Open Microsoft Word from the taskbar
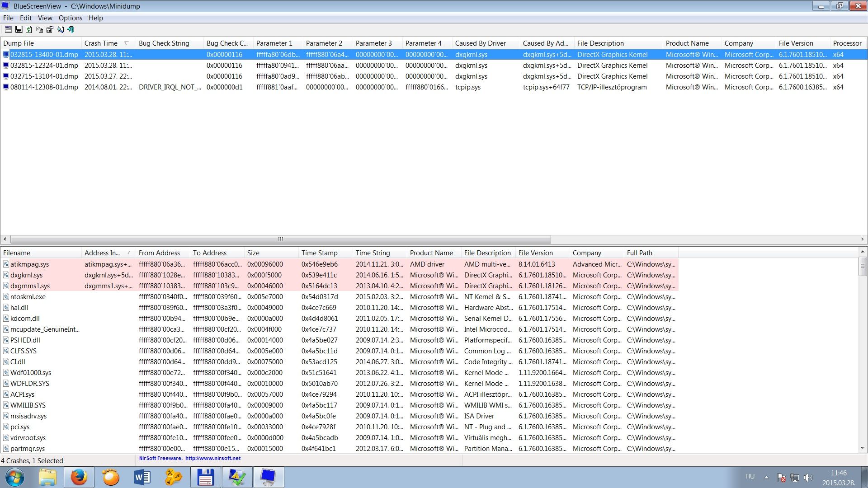The width and height of the screenshot is (868, 488). [142, 477]
